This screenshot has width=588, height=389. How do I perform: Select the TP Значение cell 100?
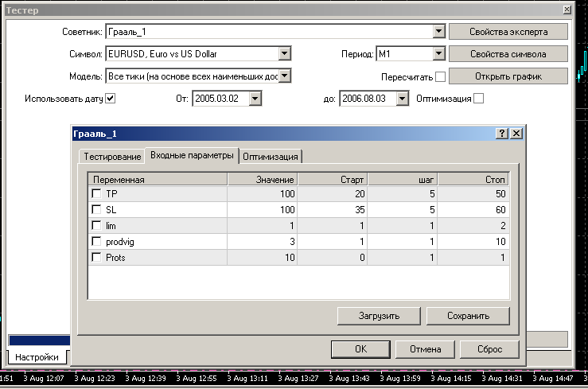click(262, 194)
